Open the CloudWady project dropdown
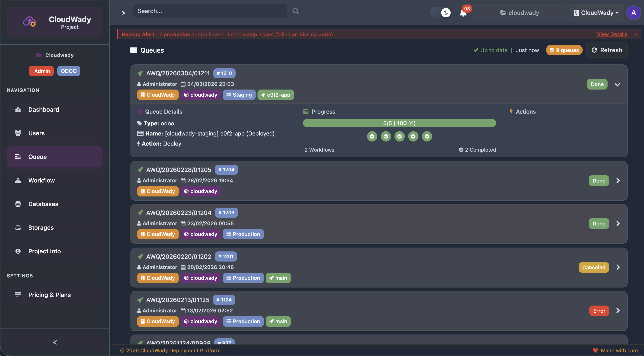Screen dimensions: 644x356 tap(596, 12)
